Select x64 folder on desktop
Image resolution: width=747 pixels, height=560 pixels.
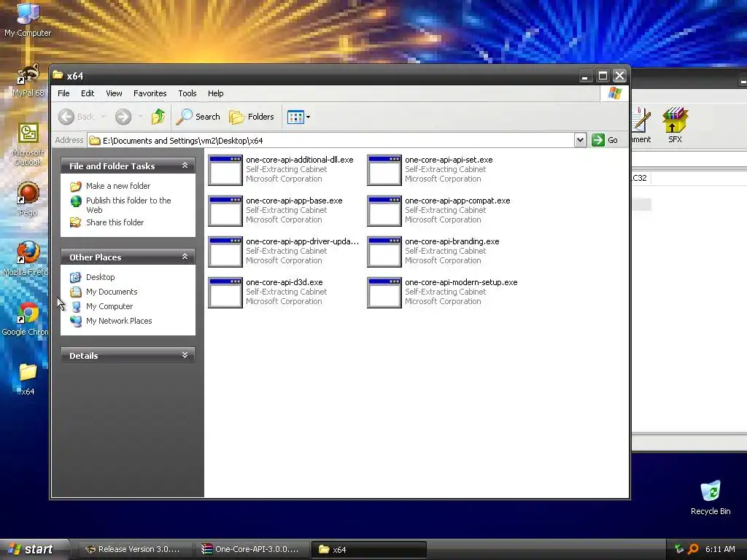tap(28, 379)
